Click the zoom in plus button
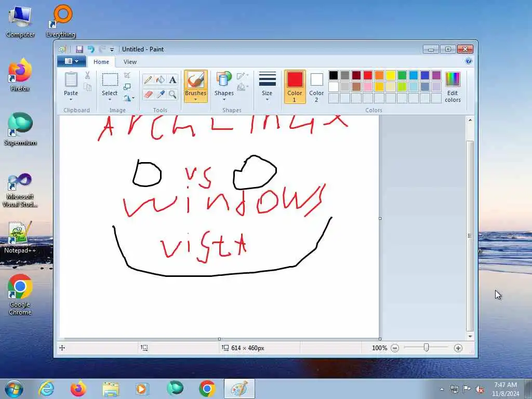This screenshot has width=532, height=399. coord(458,348)
